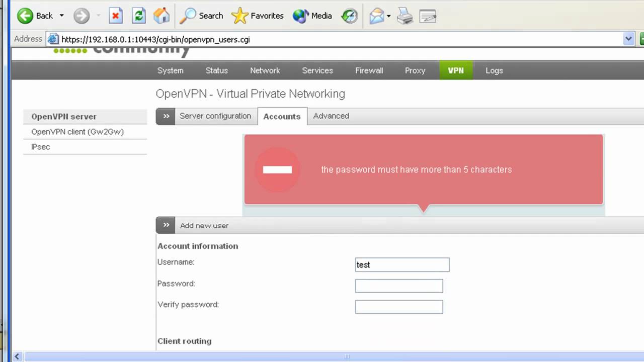Click the Forward arrow button
This screenshot has width=644, height=362.
81,16
